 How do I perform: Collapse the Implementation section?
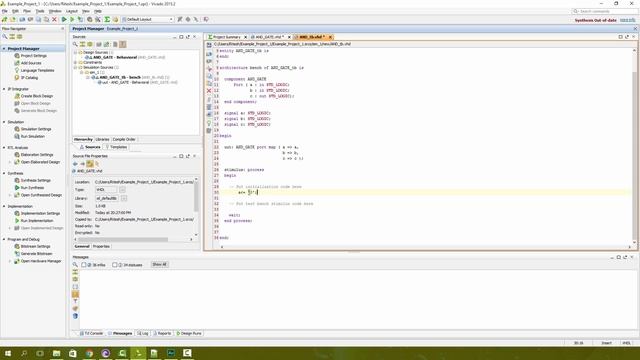click(4, 207)
